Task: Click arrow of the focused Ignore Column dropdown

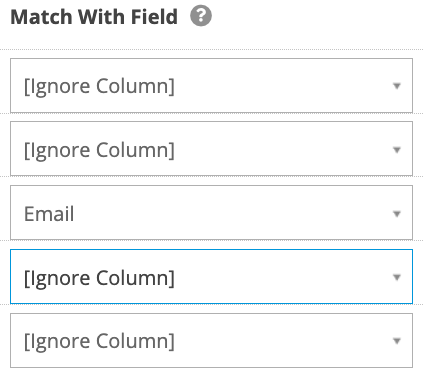Action: tap(396, 277)
